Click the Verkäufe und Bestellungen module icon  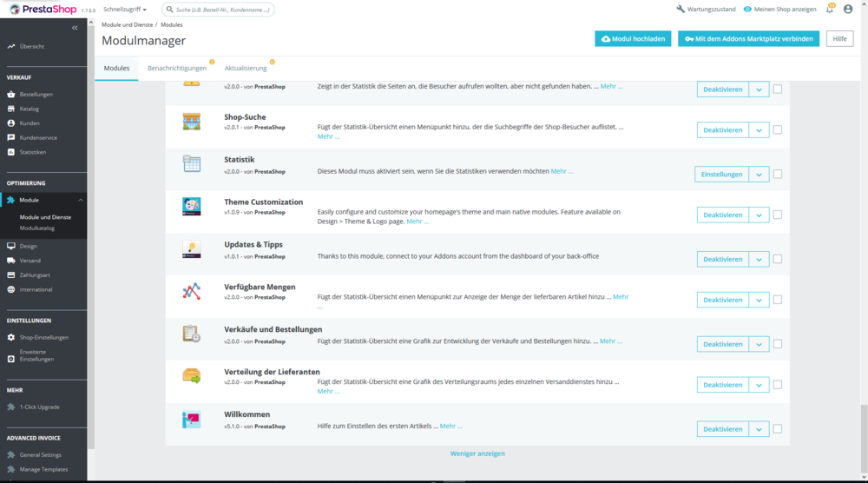click(x=192, y=334)
